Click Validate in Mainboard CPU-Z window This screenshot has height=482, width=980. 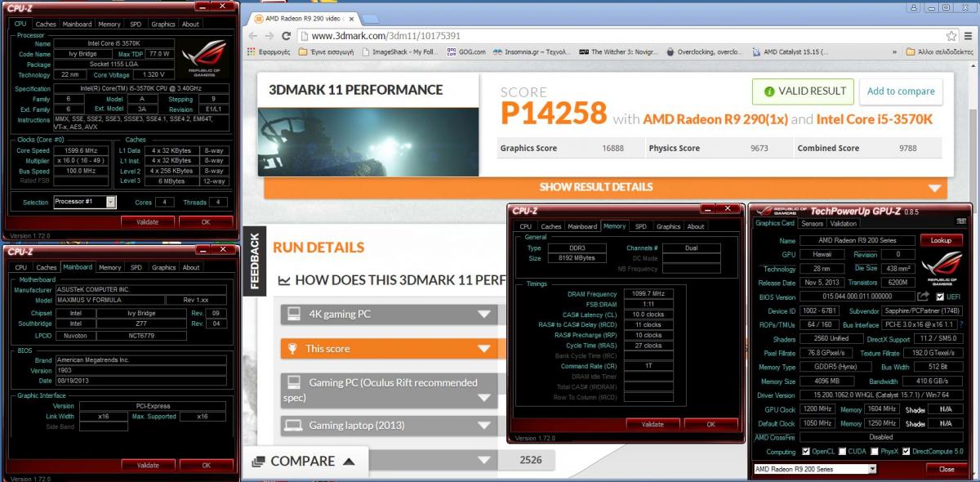[x=148, y=465]
